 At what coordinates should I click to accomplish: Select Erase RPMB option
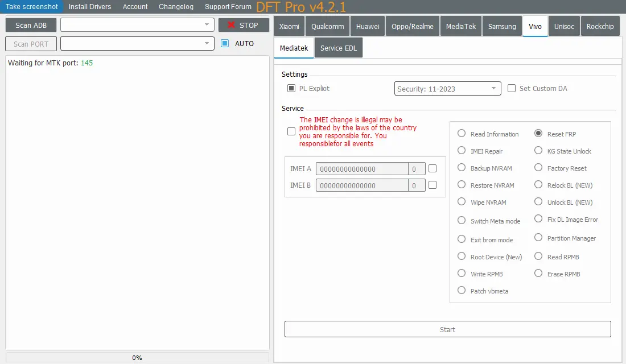tap(538, 274)
